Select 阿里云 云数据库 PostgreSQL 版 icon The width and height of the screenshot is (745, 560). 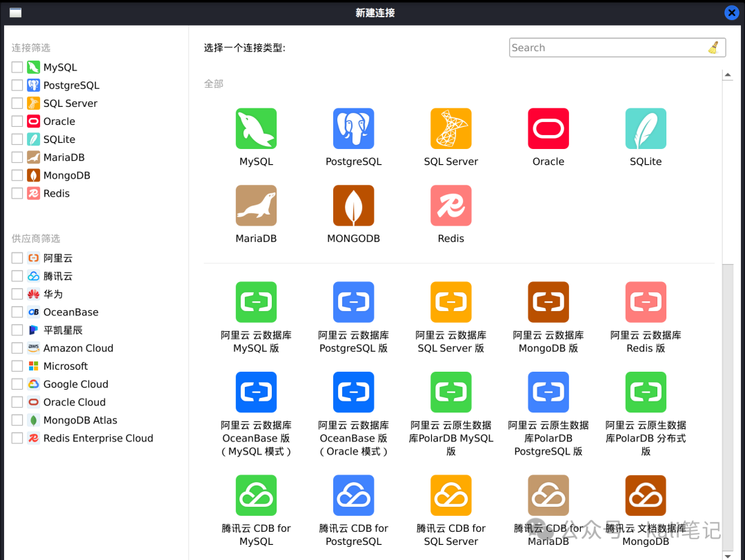coord(353,302)
